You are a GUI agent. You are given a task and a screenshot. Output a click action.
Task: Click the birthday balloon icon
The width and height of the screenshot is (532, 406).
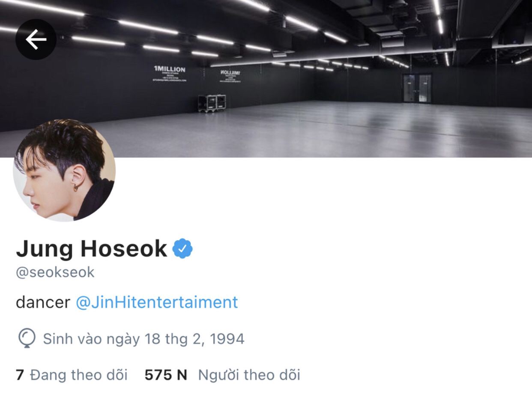point(26,338)
